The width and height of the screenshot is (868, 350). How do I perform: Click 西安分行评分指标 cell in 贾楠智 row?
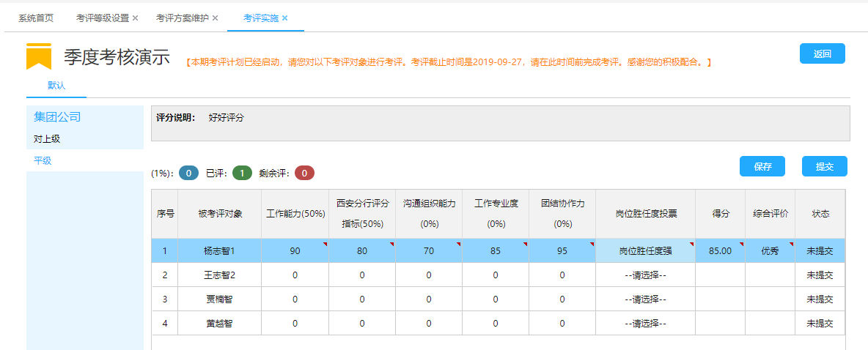click(362, 299)
